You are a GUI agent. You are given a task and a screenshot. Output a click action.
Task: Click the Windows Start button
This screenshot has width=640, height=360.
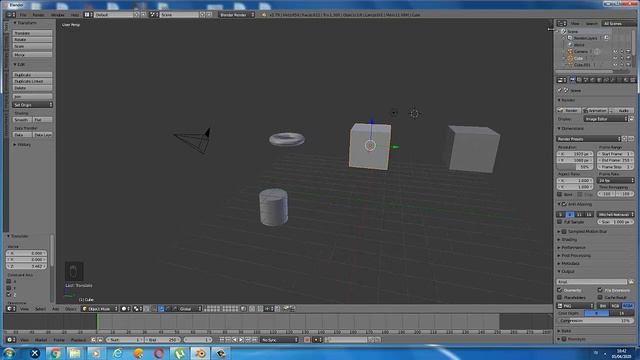click(9, 353)
